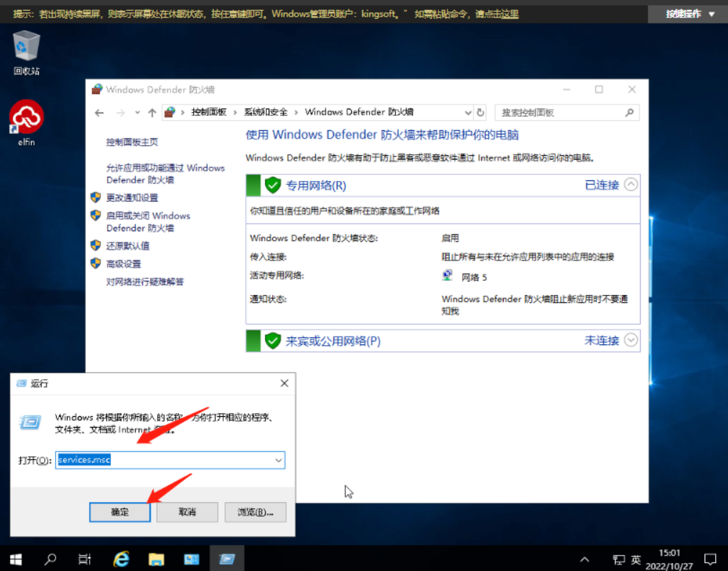The width and height of the screenshot is (728, 571).
Task: Click the 网络 5 network icon
Action: pyautogui.click(x=447, y=275)
